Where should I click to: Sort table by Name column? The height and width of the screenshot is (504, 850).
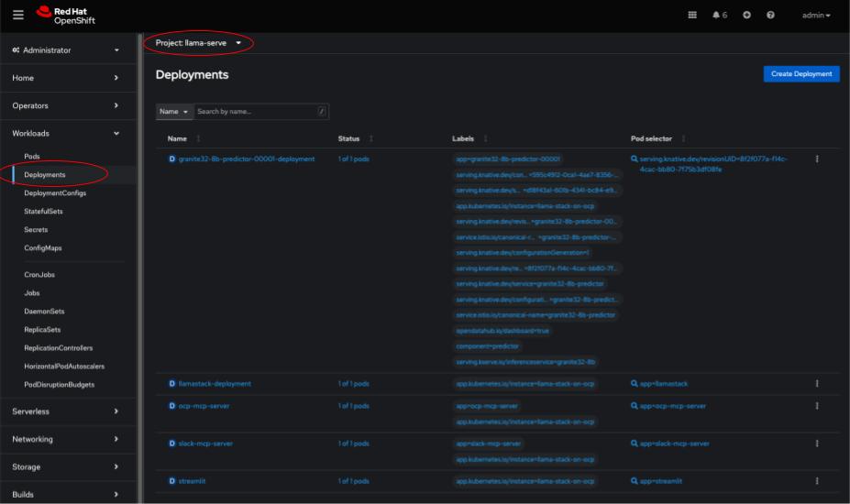183,138
